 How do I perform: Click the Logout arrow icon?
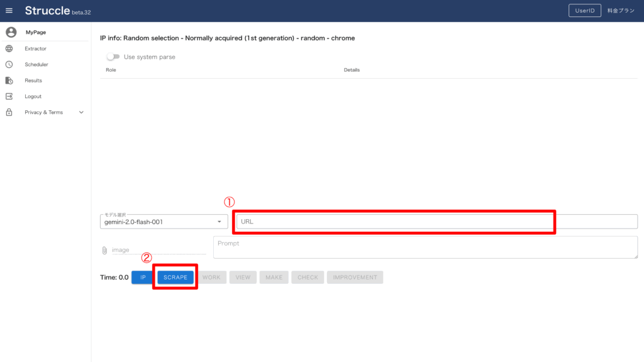point(9,96)
